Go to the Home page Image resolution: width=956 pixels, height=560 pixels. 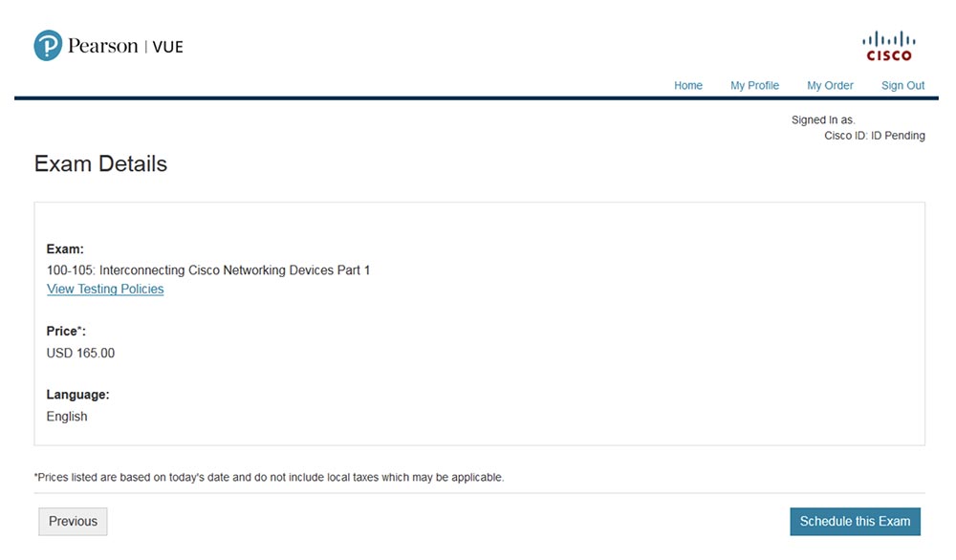point(688,85)
